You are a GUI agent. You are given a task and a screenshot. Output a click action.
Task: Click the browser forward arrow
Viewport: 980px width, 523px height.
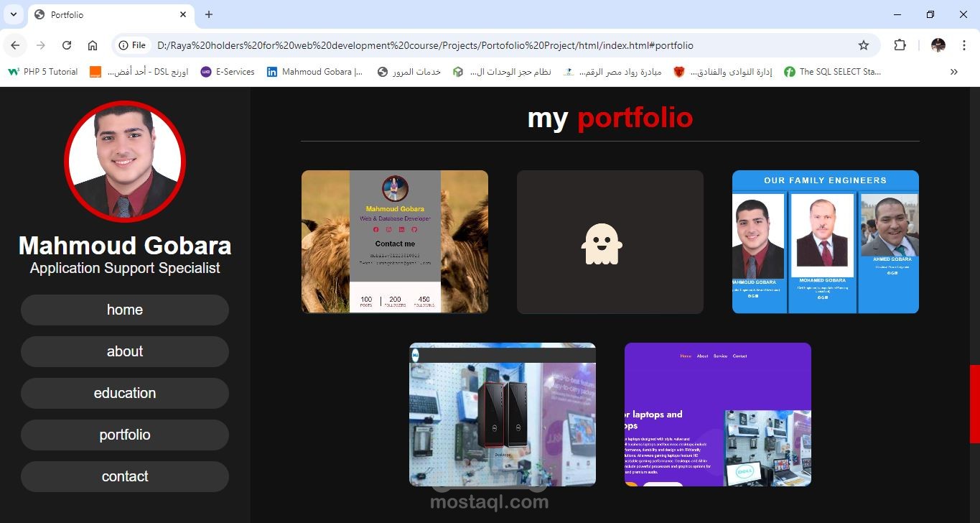tap(41, 45)
